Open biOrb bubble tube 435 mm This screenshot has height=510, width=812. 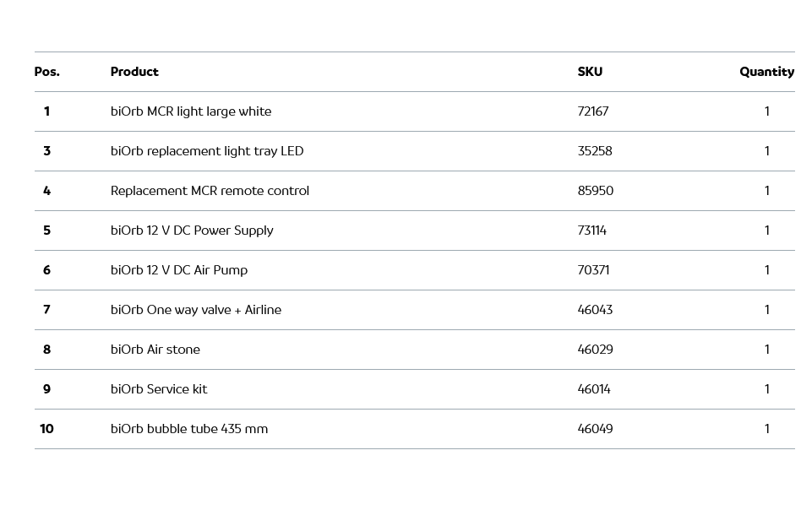pyautogui.click(x=189, y=429)
